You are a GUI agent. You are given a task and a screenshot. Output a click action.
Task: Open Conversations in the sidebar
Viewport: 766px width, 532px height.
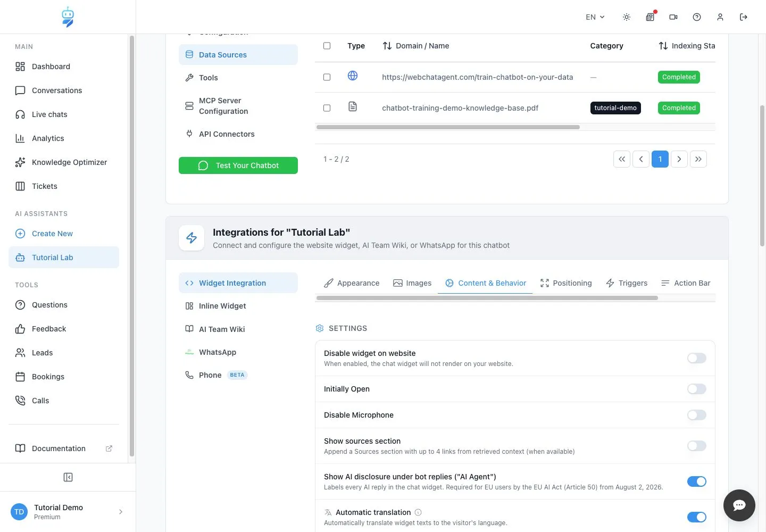coord(64,90)
